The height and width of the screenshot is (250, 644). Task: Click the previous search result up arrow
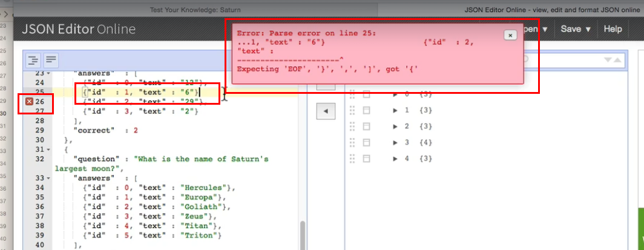click(617, 60)
